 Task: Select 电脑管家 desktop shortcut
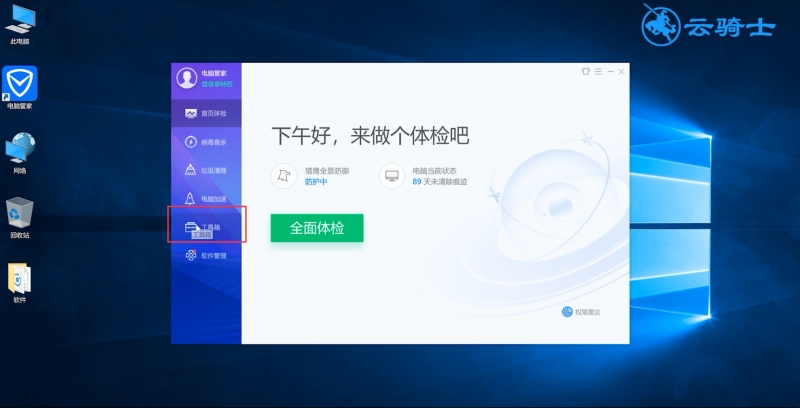[20, 87]
